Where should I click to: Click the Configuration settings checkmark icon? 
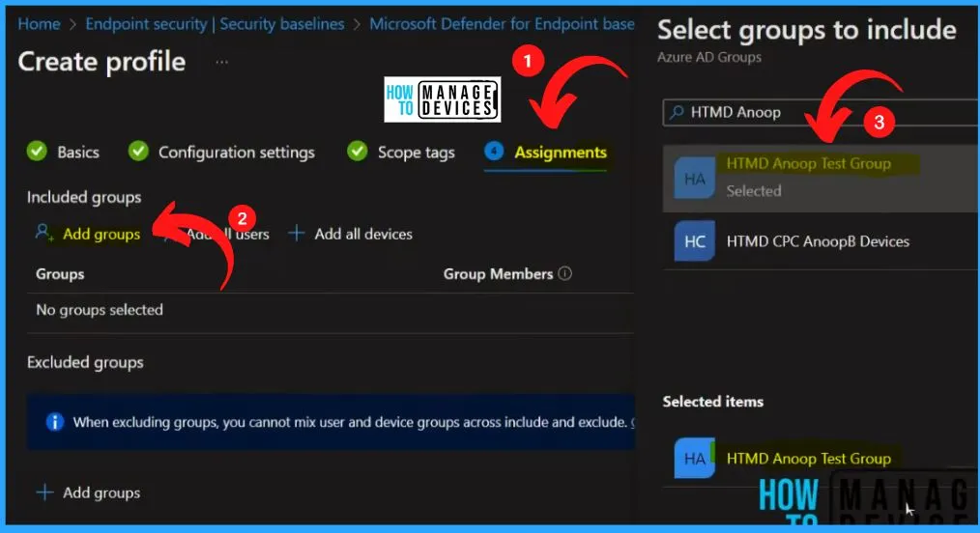pos(138,151)
